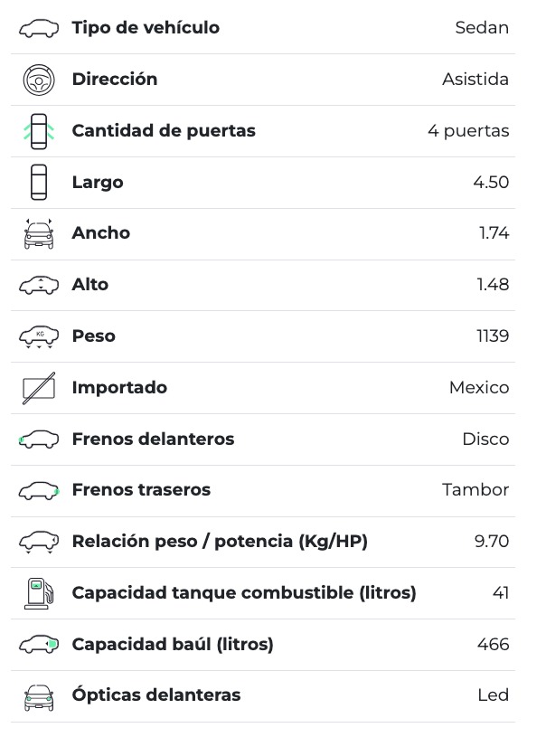Click the Mexico value in Importado row
Viewport: 546px width, 756px height.
tap(479, 388)
